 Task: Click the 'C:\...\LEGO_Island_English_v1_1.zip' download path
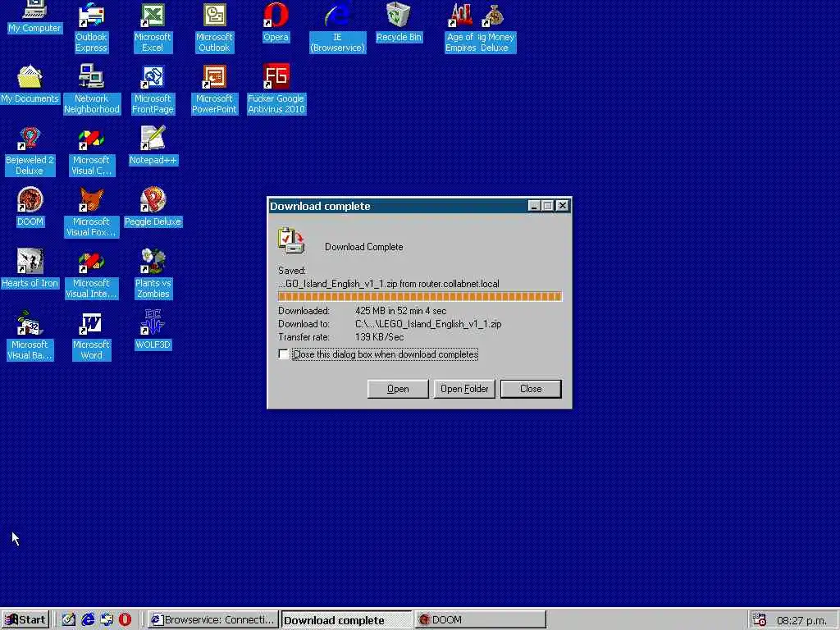(428, 324)
